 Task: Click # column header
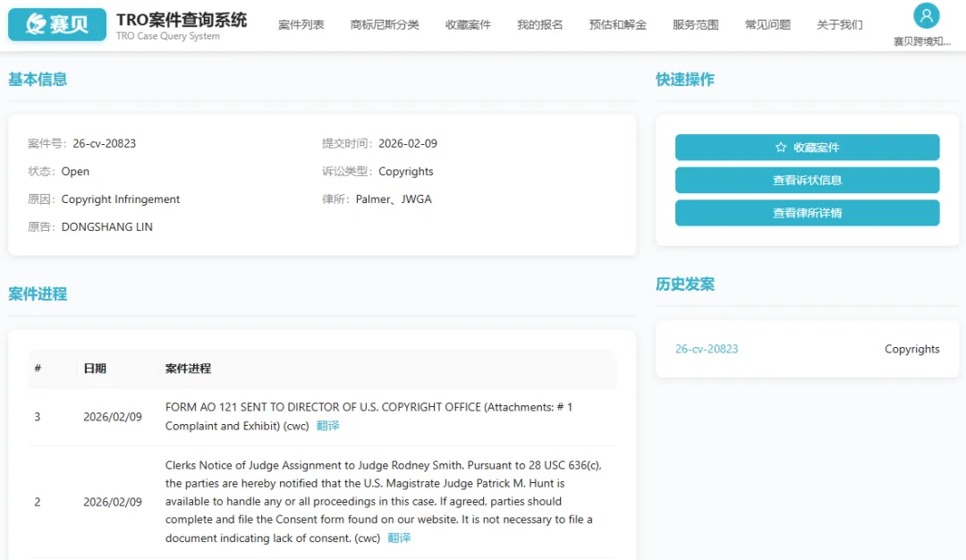(x=38, y=368)
